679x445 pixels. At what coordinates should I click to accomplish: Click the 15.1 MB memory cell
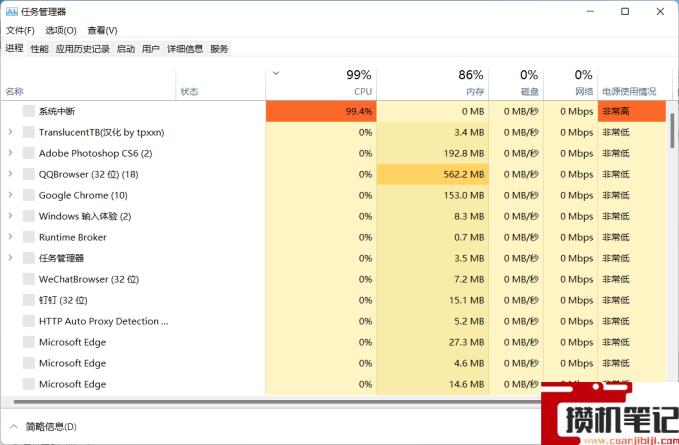(x=433, y=300)
